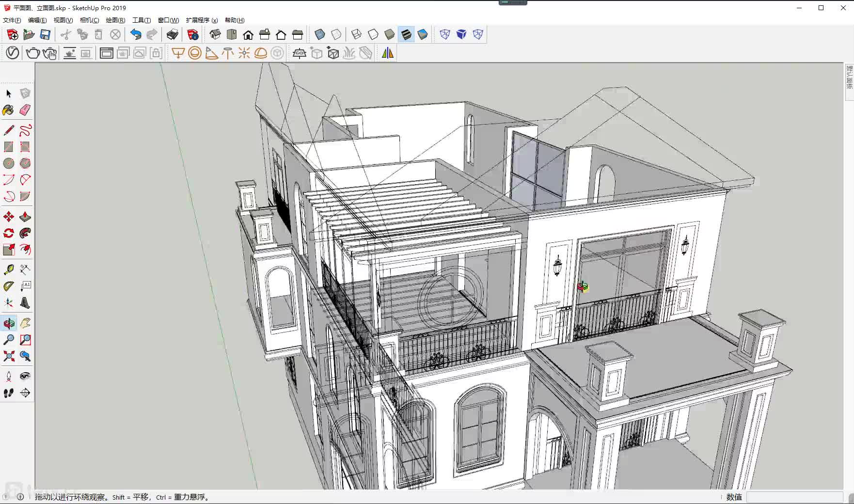Open the V-Ray Asset Editor

(x=13, y=53)
